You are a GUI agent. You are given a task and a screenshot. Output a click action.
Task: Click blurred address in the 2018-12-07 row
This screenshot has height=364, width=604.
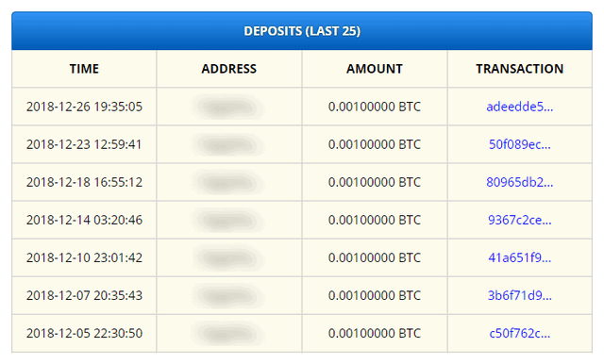click(x=228, y=296)
